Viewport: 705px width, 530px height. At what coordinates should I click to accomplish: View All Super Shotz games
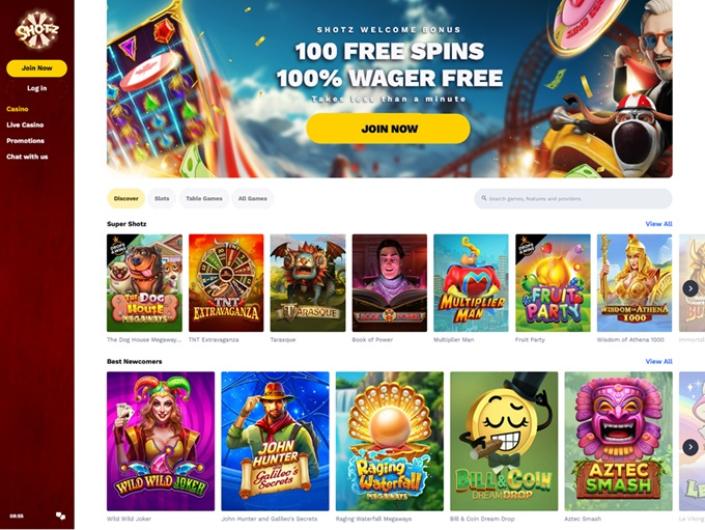659,224
